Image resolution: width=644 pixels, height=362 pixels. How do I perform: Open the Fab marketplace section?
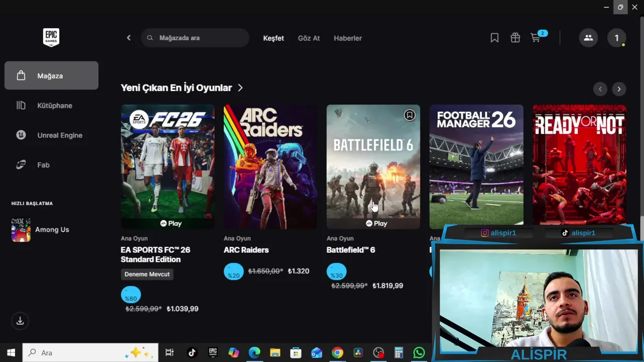(51, 165)
